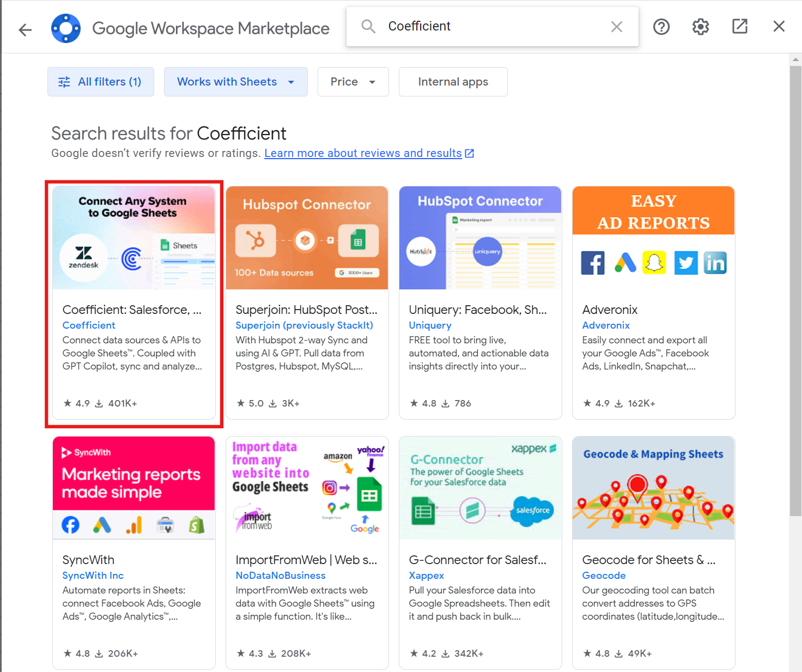802x672 pixels.
Task: Click the Google Workspace Marketplace logo
Action: click(66, 28)
